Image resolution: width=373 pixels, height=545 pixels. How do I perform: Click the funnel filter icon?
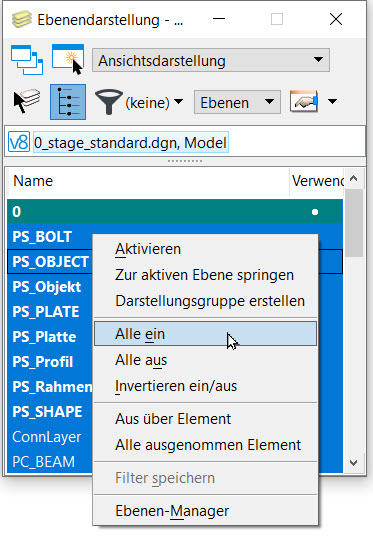point(108,101)
